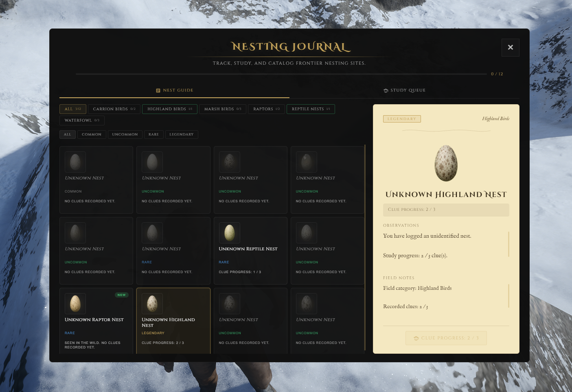Click the Observations section label
Screen dimensions: 572x392
[x=401, y=226]
